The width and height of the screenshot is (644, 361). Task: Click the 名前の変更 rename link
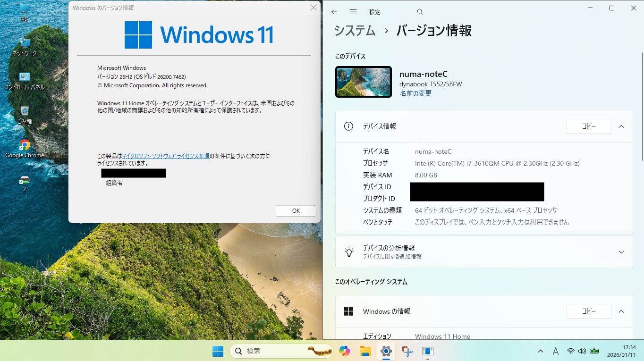(415, 93)
